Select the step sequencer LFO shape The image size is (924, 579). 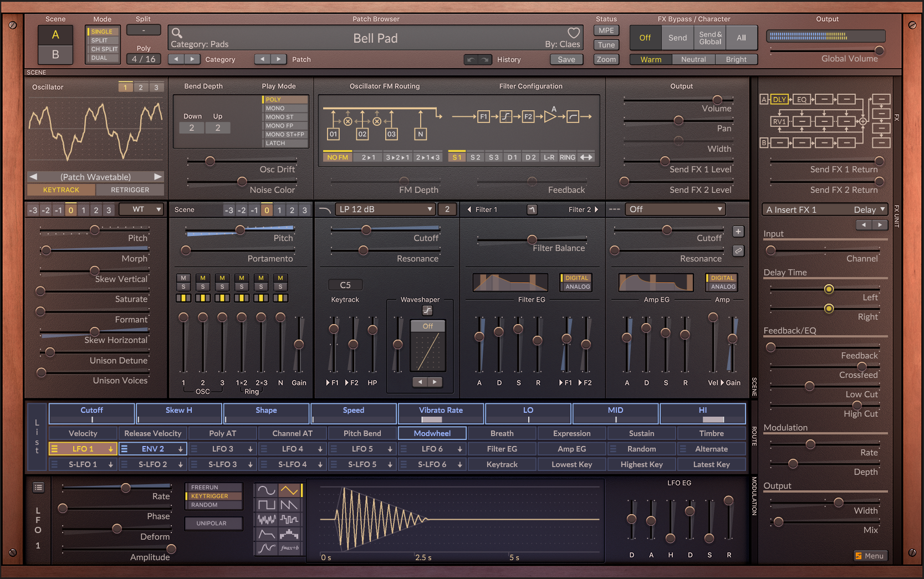pyautogui.click(x=289, y=534)
